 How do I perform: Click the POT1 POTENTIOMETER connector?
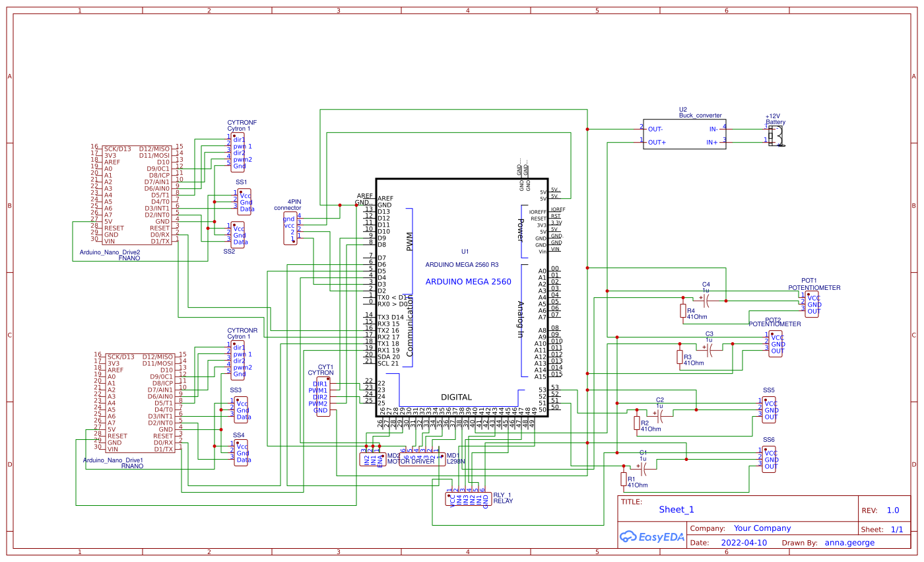coord(810,304)
